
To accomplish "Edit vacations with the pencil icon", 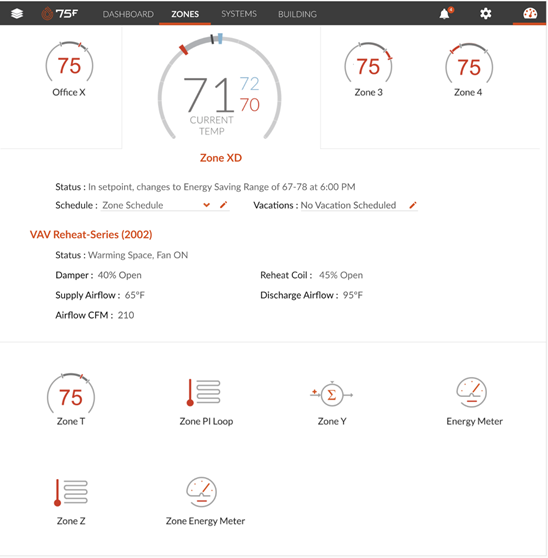I will click(413, 205).
